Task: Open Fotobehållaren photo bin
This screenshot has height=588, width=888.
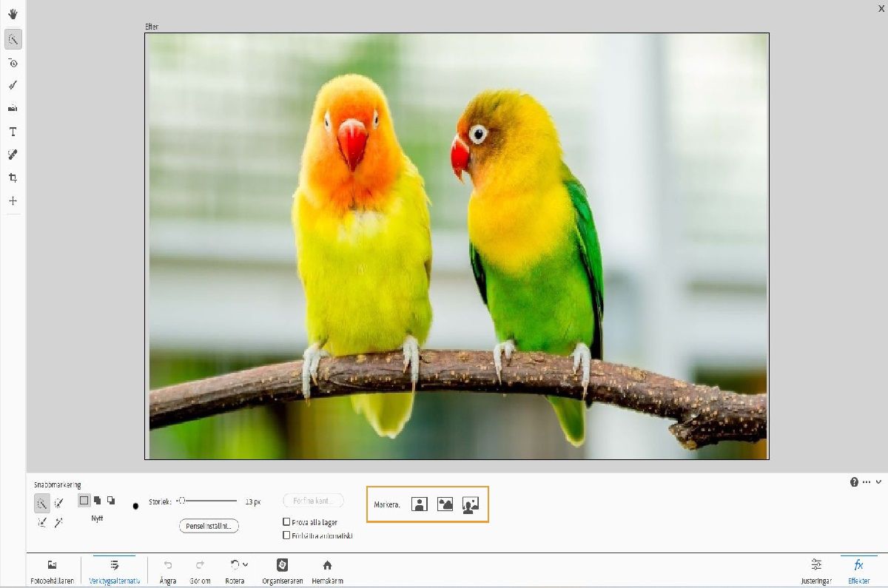Action: (x=52, y=571)
